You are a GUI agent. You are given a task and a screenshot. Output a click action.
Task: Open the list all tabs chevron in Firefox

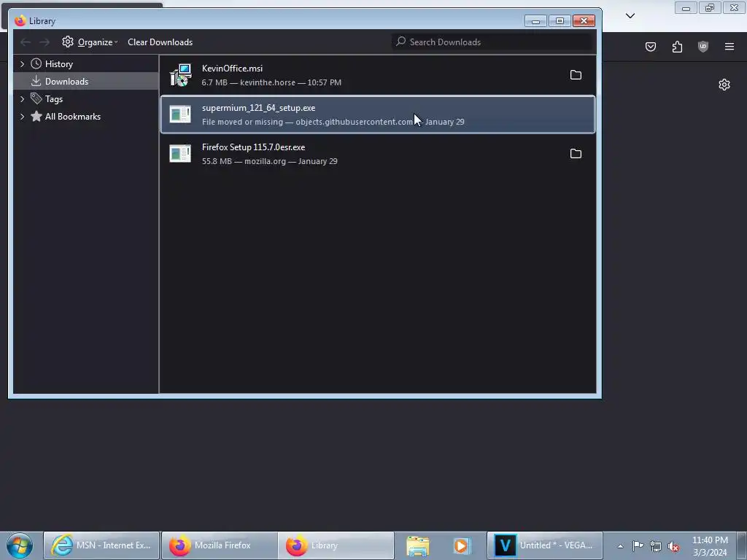[x=630, y=16]
